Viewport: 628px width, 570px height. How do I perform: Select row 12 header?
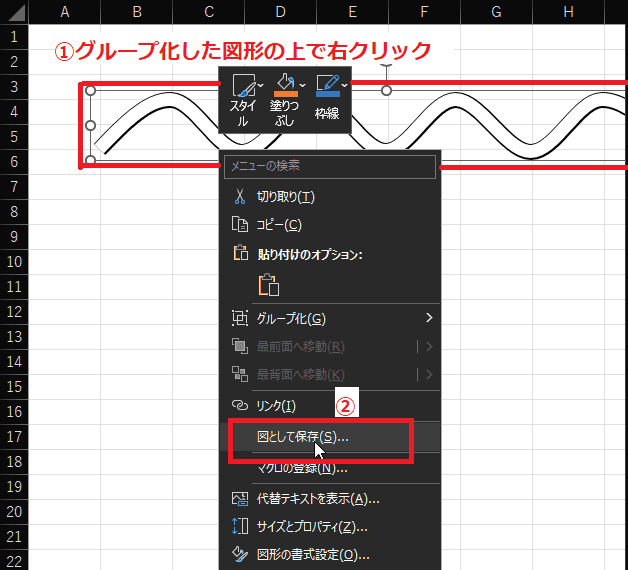14,311
